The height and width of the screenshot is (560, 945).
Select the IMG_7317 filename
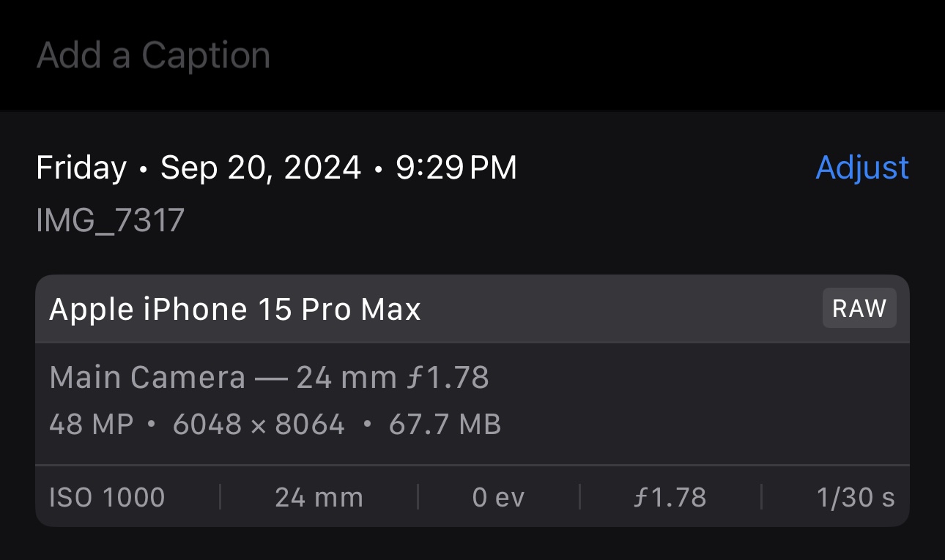coord(110,220)
